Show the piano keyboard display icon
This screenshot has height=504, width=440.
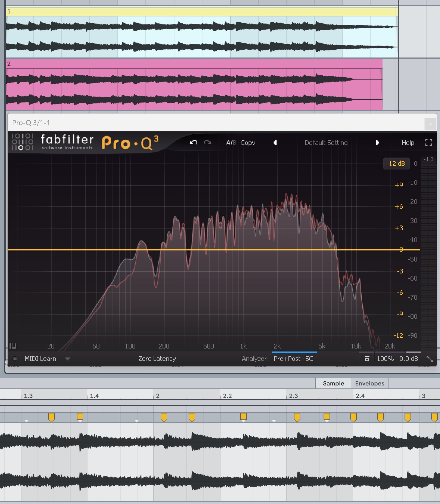13,346
